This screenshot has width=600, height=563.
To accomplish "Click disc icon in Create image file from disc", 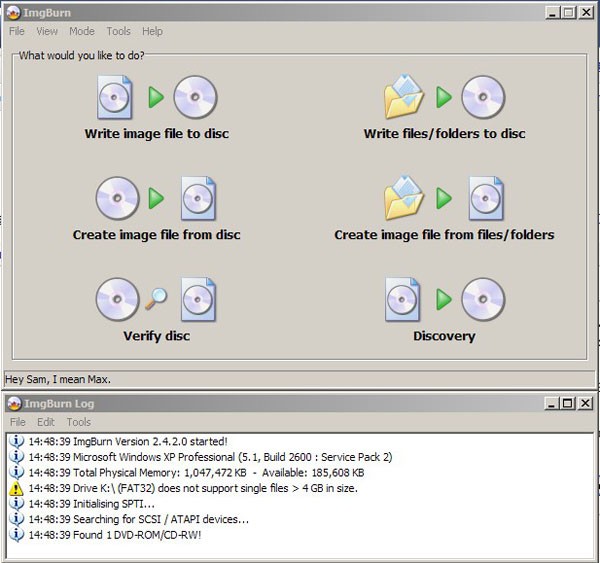I will (117, 198).
